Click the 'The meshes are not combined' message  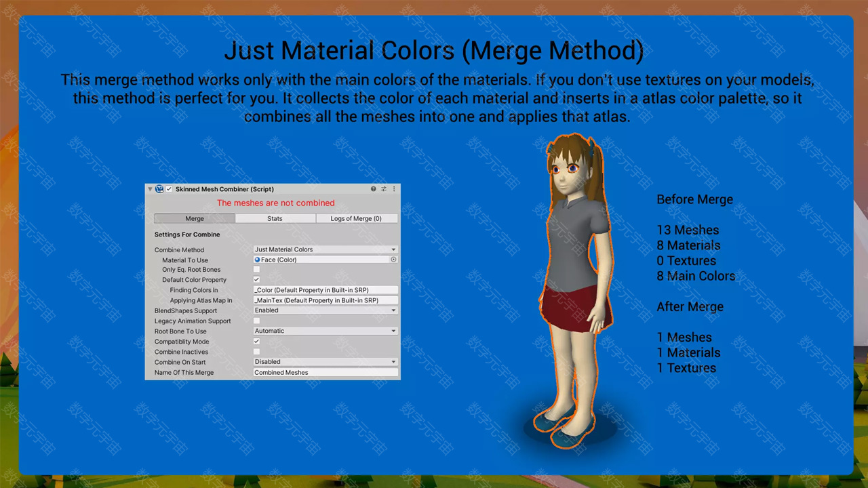point(275,203)
